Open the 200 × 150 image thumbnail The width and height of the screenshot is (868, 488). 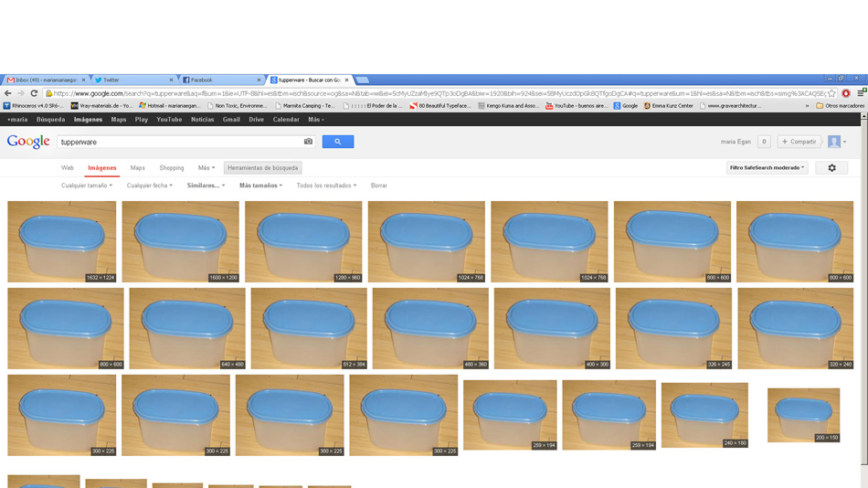[803, 415]
